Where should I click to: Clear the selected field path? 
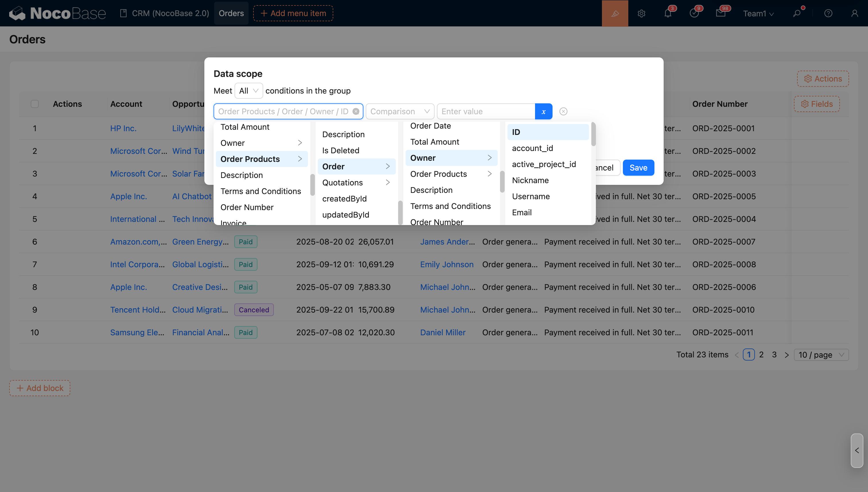[x=356, y=111]
